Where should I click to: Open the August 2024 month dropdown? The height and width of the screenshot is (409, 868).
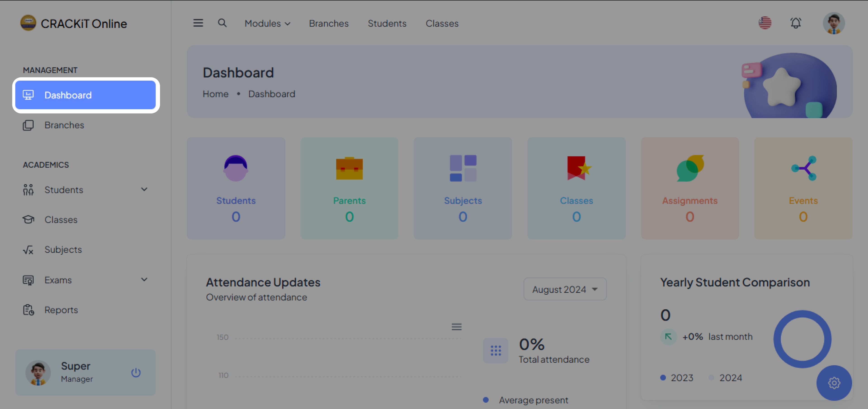pos(565,289)
